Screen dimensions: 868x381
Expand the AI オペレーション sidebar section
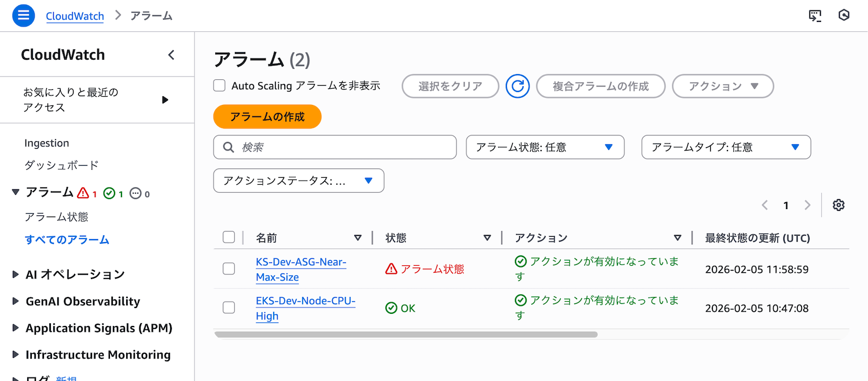(16, 274)
